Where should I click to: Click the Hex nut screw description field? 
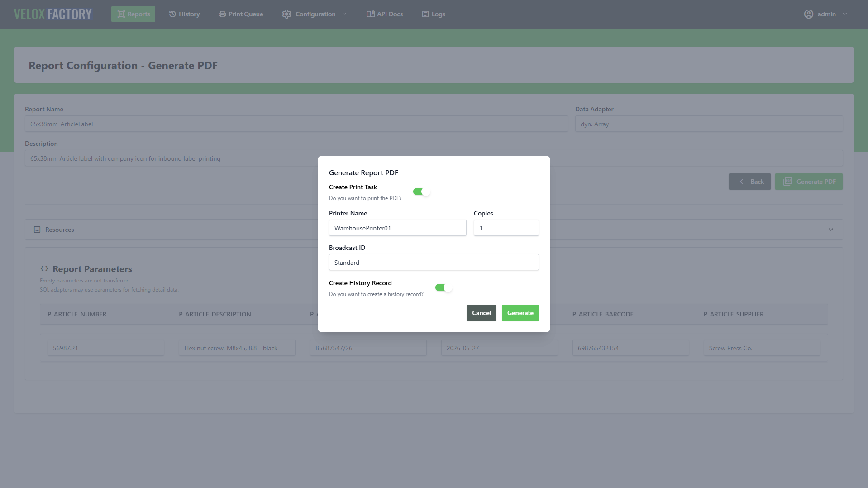[x=237, y=348]
